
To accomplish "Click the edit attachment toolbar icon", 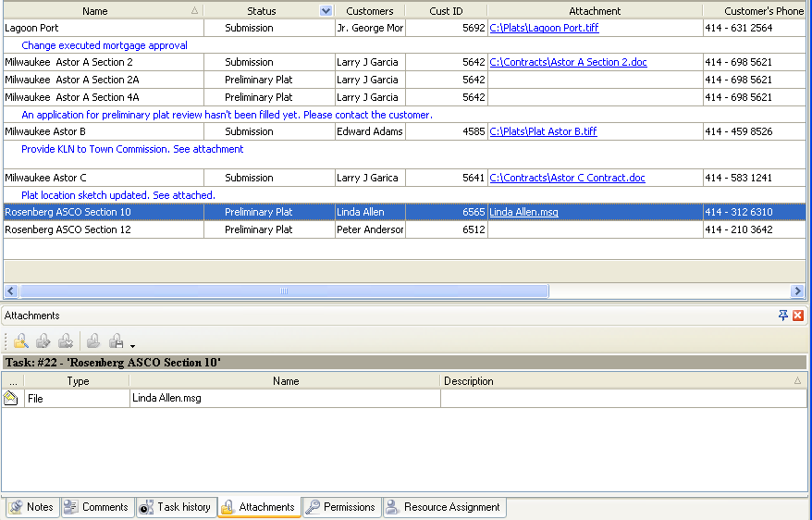I will click(43, 340).
